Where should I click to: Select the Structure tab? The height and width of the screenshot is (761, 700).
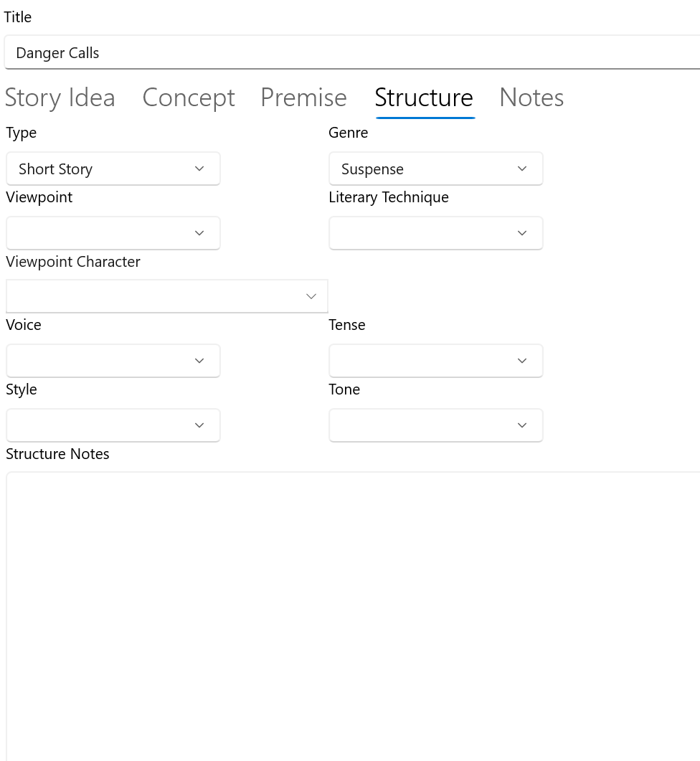tap(425, 98)
